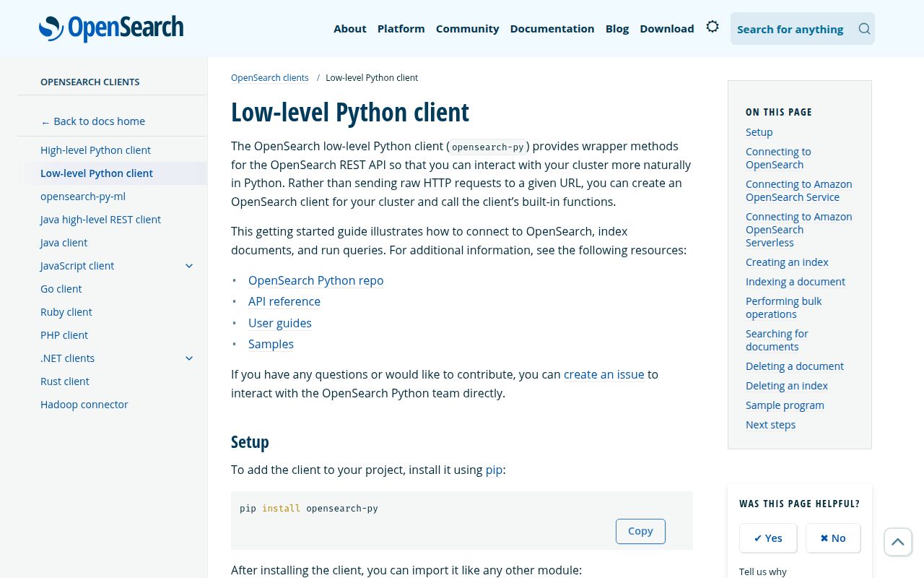Image resolution: width=924 pixels, height=578 pixels.
Task: Jump to Sample program section
Action: 785,405
